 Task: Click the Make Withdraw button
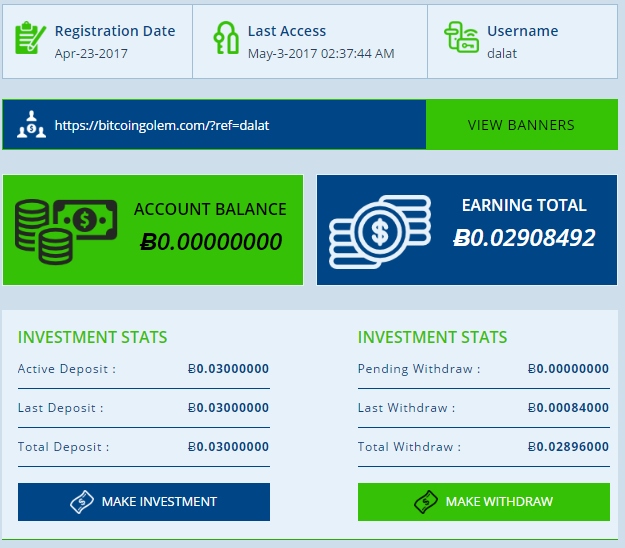(x=483, y=502)
